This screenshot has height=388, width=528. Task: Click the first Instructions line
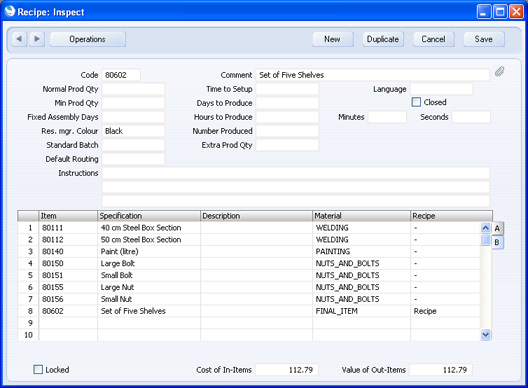[296, 173]
